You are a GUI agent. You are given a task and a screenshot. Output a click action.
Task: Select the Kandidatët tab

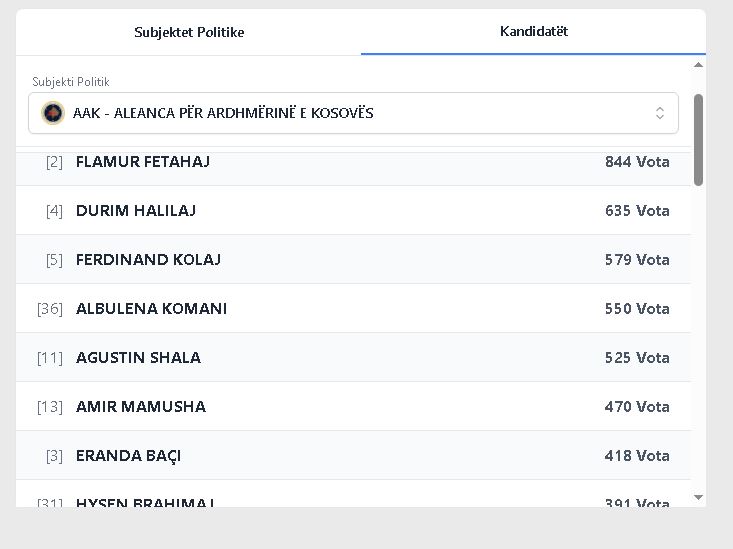click(x=533, y=31)
